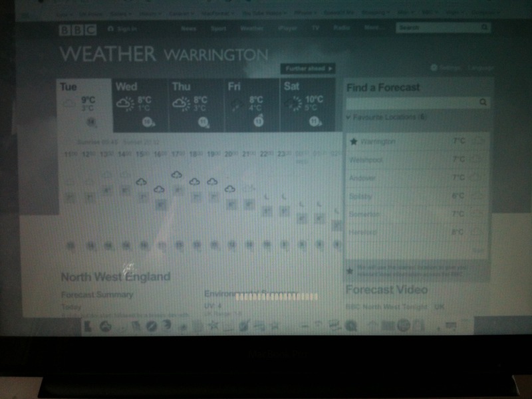Open the MacFormat bookmarks folder dropdown
This screenshot has height=399, width=532.
click(x=218, y=14)
